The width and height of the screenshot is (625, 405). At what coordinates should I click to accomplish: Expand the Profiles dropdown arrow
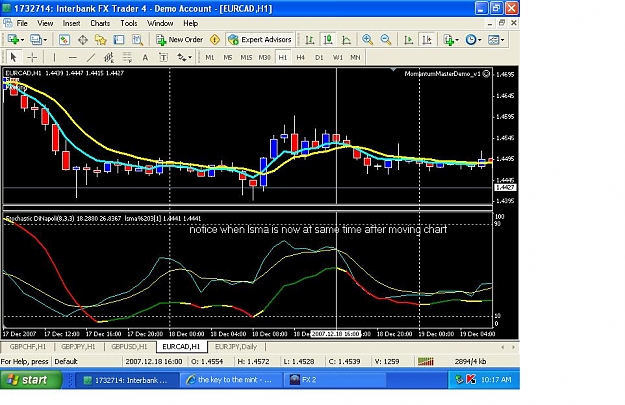(x=45, y=40)
